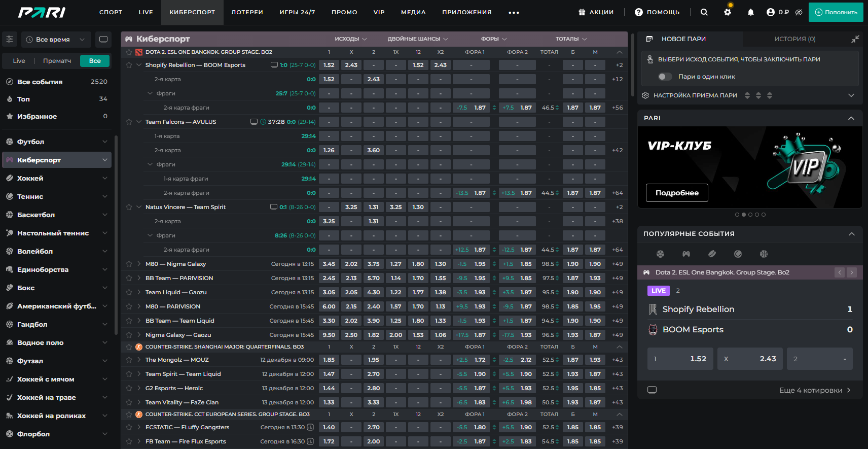This screenshot has width=868, height=449.
Task: Expand the M80 — Nigma Galaxy match row
Action: tap(139, 264)
